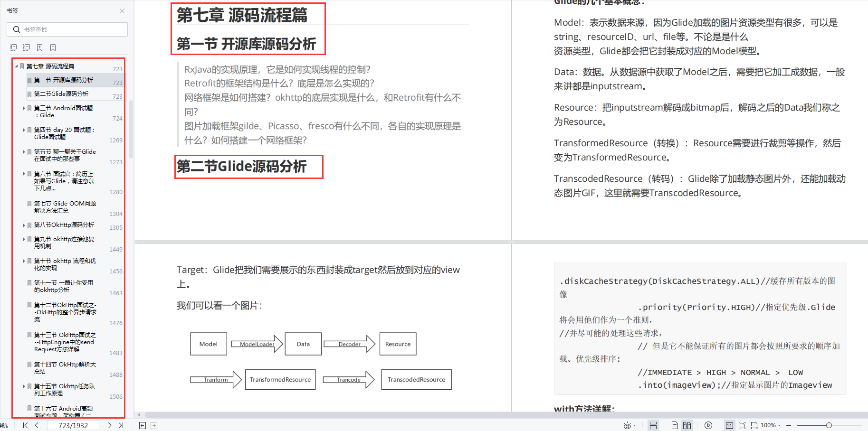Image resolution: width=868 pixels, height=431 pixels.
Task: Toggle continuous scrolling mode
Action: pyautogui.click(x=653, y=425)
